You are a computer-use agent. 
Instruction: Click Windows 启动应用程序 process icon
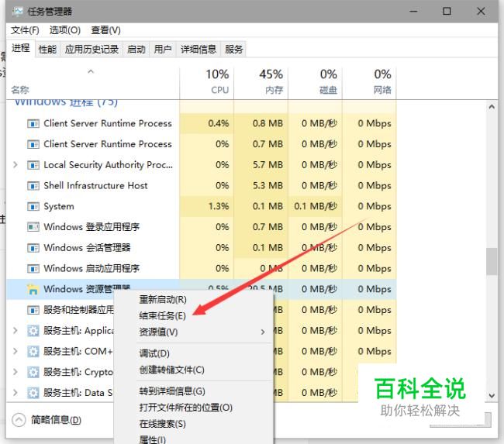coord(33,269)
